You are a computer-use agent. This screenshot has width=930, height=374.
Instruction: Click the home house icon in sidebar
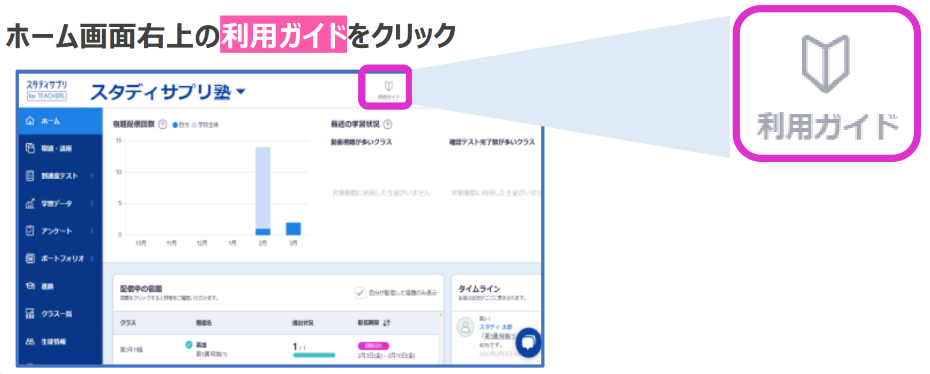[x=31, y=121]
